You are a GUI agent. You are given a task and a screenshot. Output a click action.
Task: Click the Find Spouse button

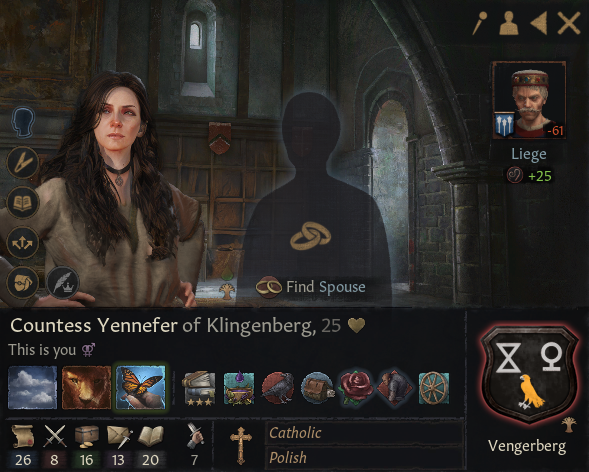(x=311, y=287)
